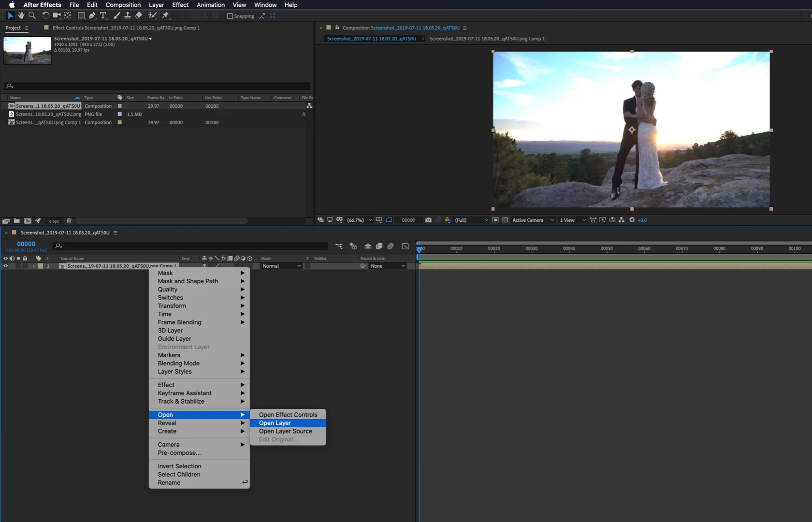
Task: Toggle the frame blending switch in timeline
Action: pos(379,246)
